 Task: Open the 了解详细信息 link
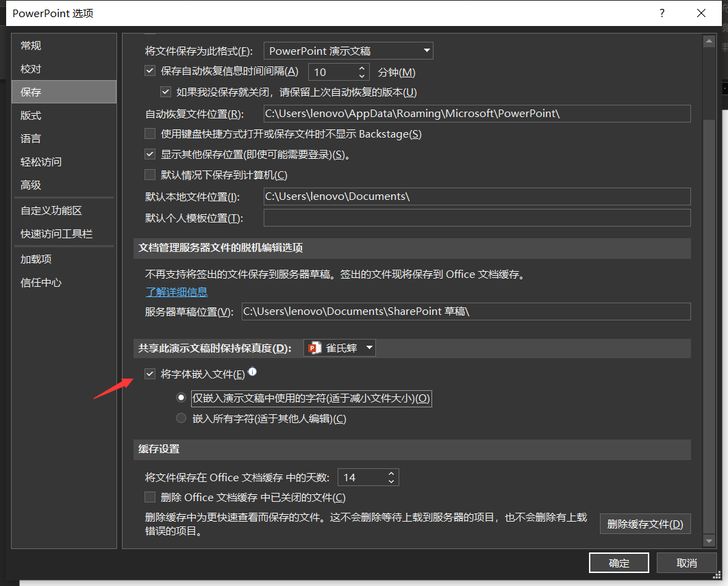click(x=177, y=292)
